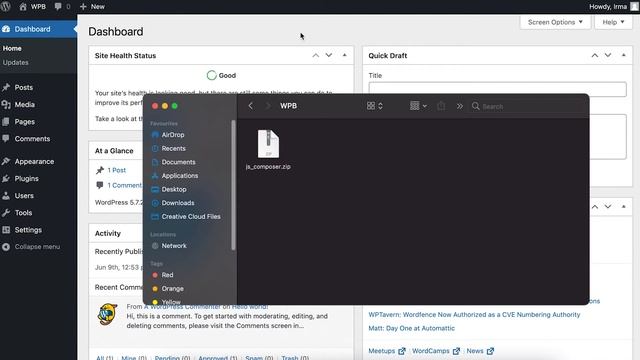The width and height of the screenshot is (640, 360).
Task: Move Quick Draft panel down
Action: [x=608, y=55]
